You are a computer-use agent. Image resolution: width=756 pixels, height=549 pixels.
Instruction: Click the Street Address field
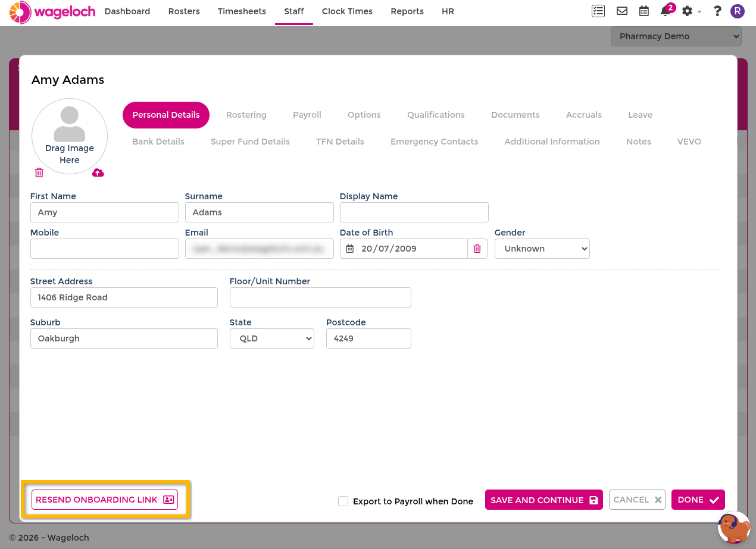click(x=124, y=297)
